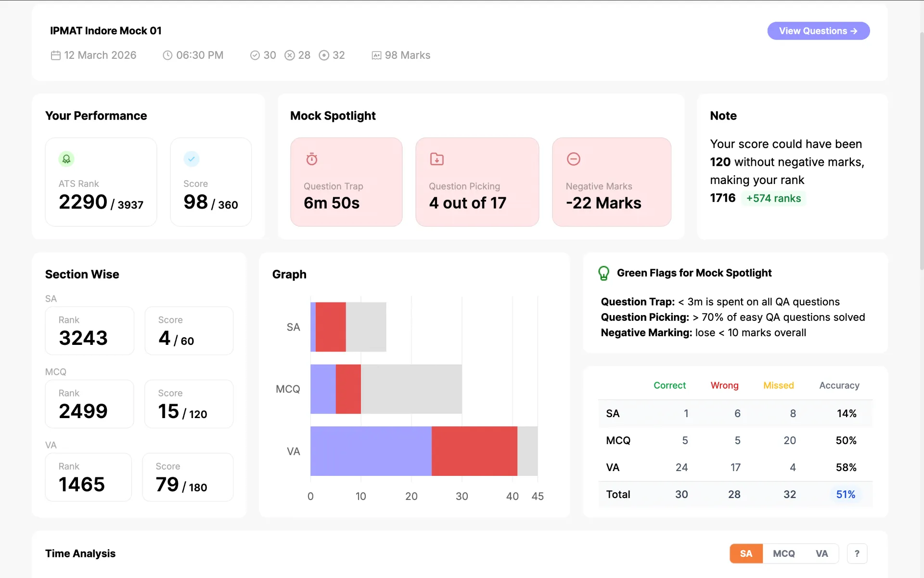Click the green lightbulb Green Flags icon
Screen dimensions: 924x578
click(x=603, y=273)
